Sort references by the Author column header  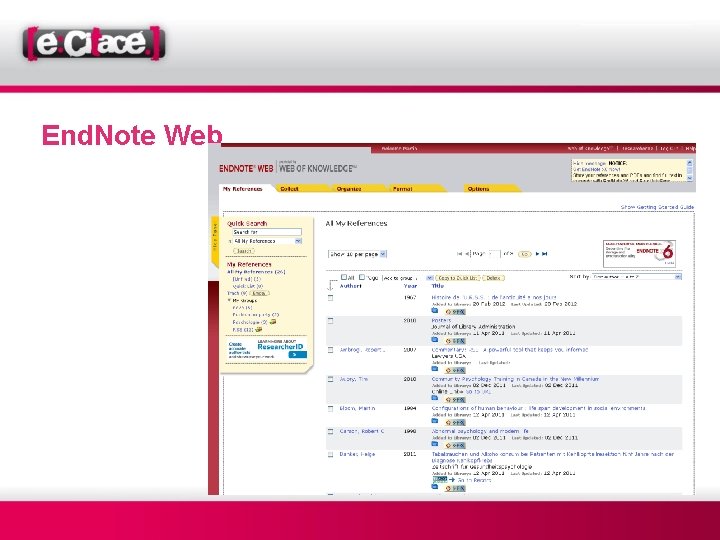(350, 286)
